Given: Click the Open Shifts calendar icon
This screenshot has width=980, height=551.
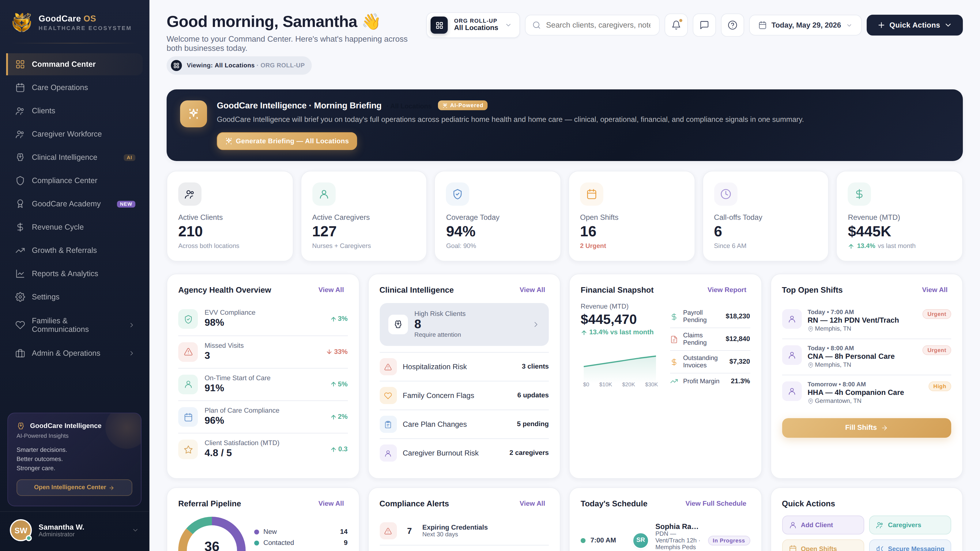Looking at the screenshot, I should coord(591,194).
